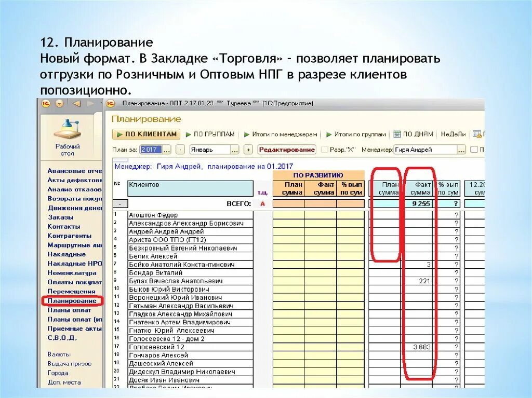Click the year field showing 2017
This screenshot has height=398, width=532.
[151, 150]
